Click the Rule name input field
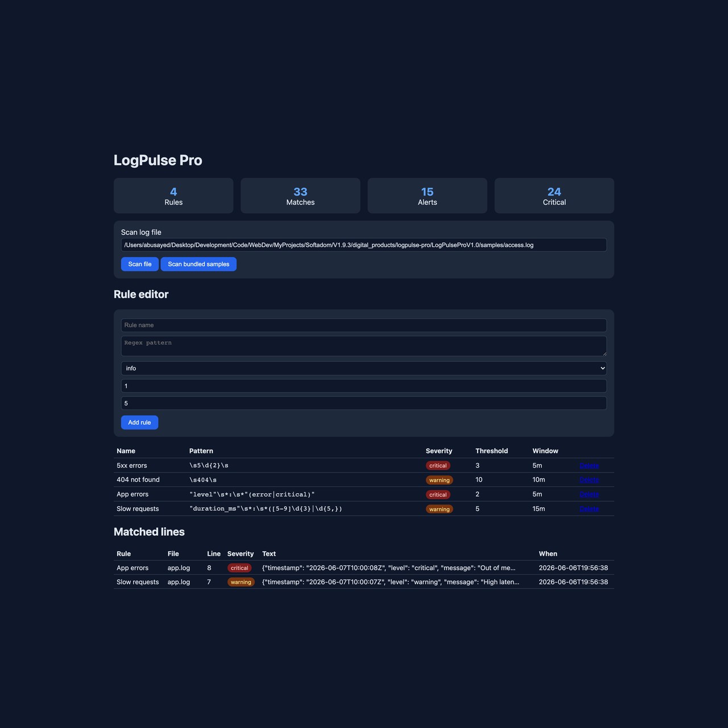The image size is (728, 728). [x=364, y=325]
